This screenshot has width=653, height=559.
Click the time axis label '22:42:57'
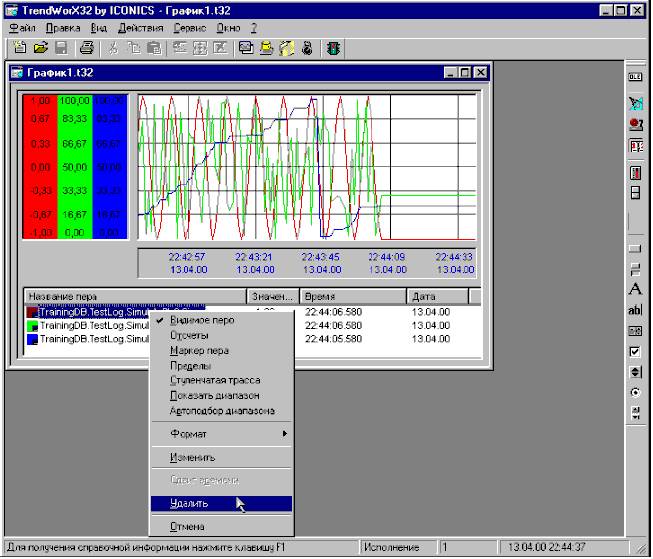pos(187,257)
